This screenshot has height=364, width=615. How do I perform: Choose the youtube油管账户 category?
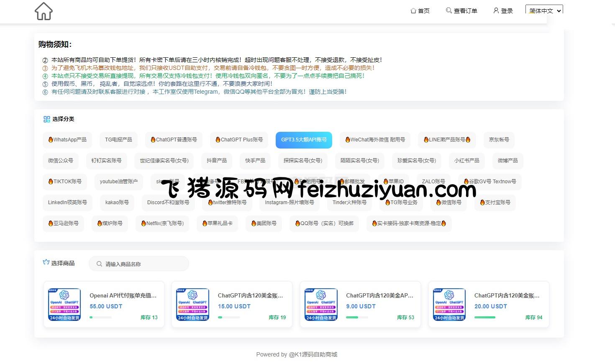click(x=119, y=182)
